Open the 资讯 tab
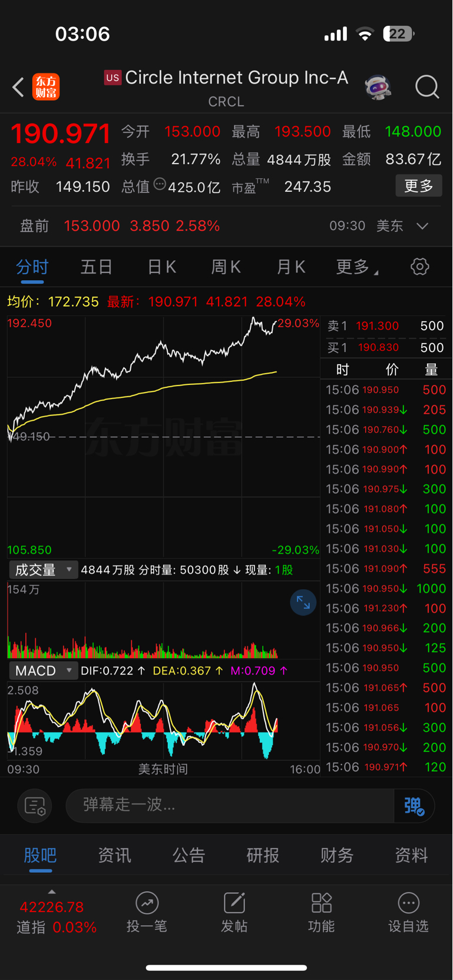 point(114,855)
